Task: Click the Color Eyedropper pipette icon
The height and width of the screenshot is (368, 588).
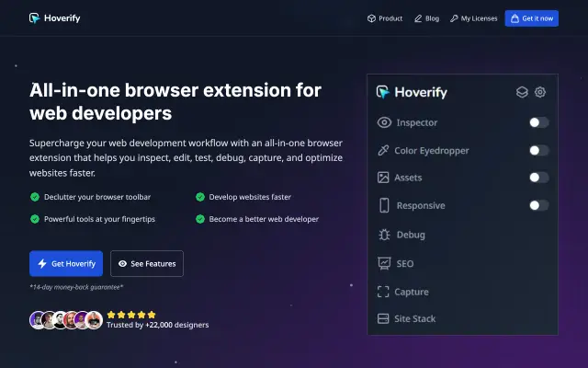Action: [x=383, y=151]
